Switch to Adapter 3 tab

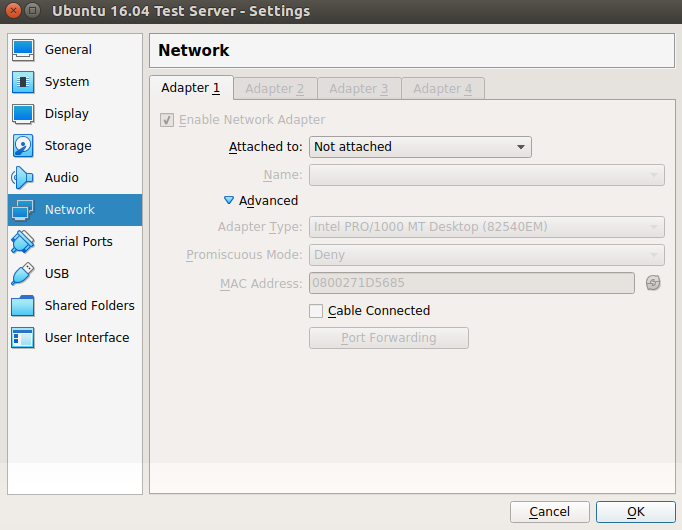pos(359,89)
